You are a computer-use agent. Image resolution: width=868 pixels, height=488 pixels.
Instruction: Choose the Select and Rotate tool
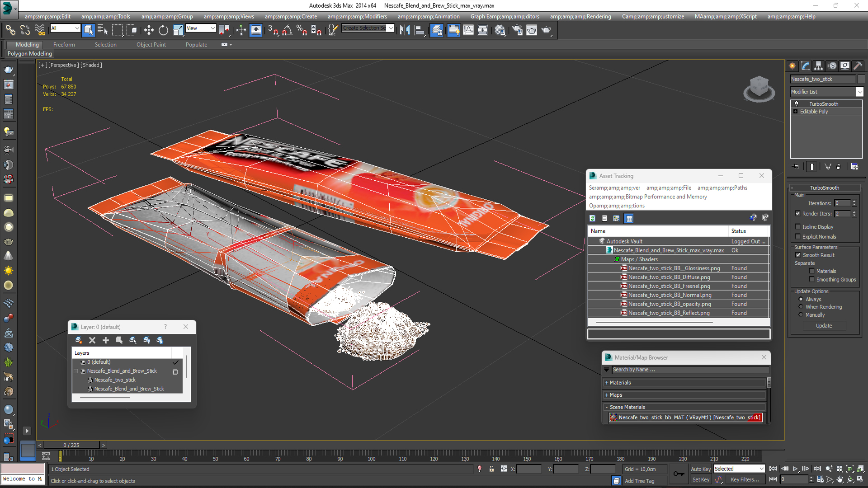[x=163, y=30]
